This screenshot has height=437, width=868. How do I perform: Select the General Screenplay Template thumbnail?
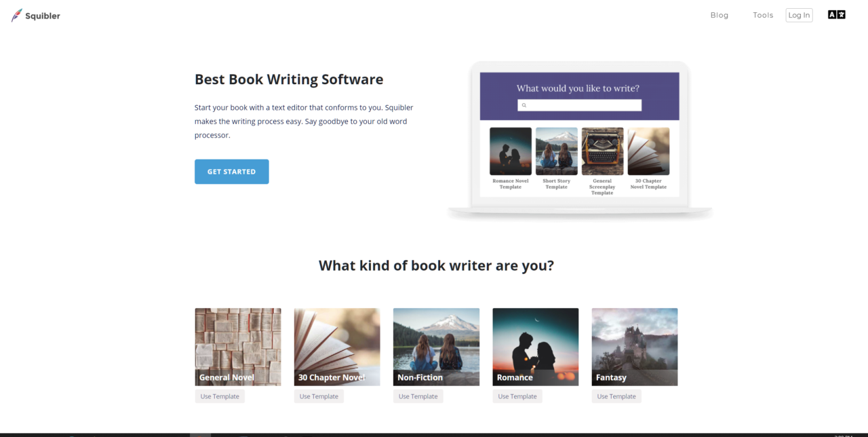602,151
